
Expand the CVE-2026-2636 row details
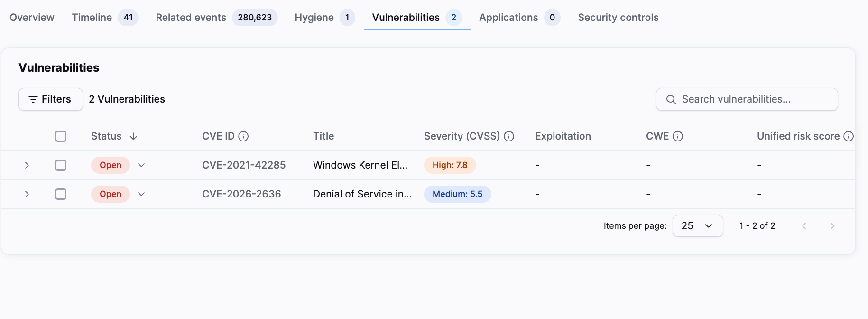click(x=27, y=194)
